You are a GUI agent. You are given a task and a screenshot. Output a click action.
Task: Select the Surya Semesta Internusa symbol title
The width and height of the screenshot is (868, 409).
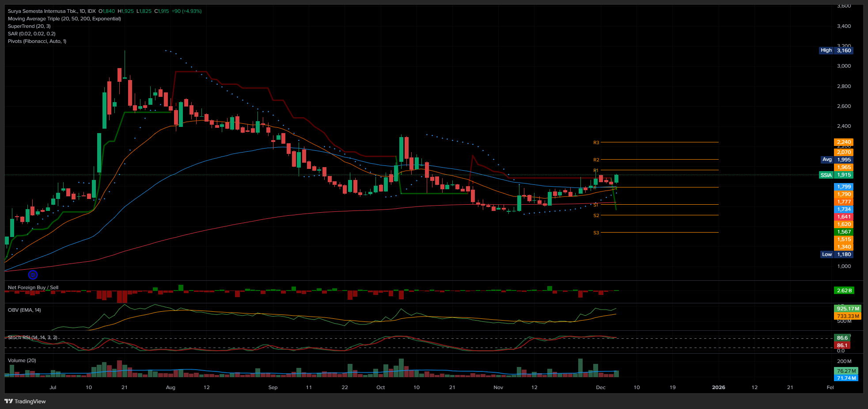point(52,11)
